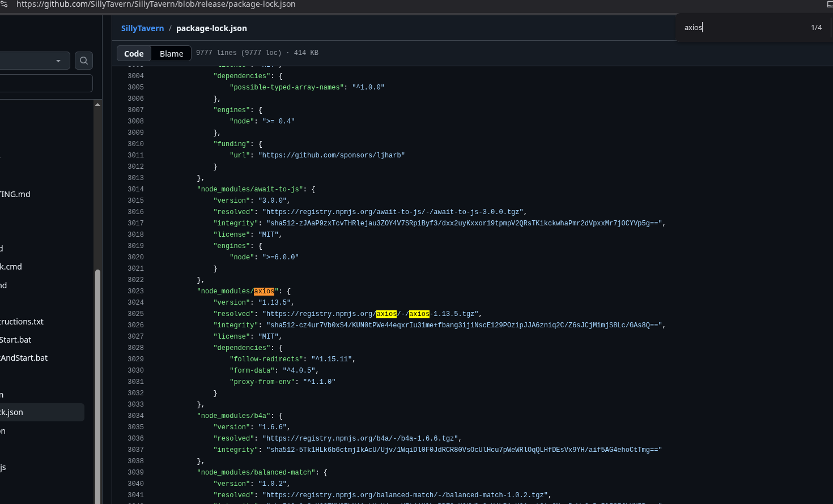Click line number 3014
833x504 pixels.
click(136, 189)
